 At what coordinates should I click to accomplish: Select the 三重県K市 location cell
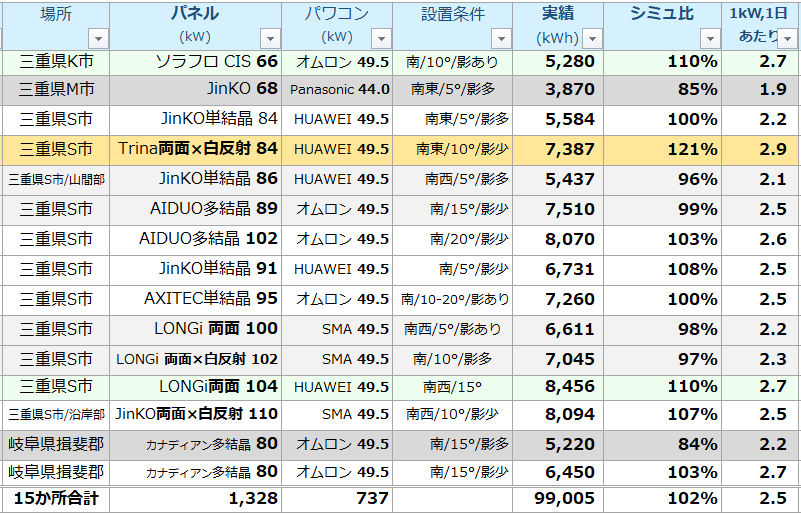(x=56, y=62)
